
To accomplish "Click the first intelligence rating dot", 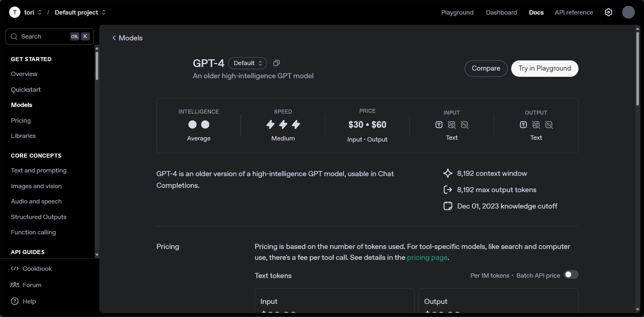I will tap(192, 124).
